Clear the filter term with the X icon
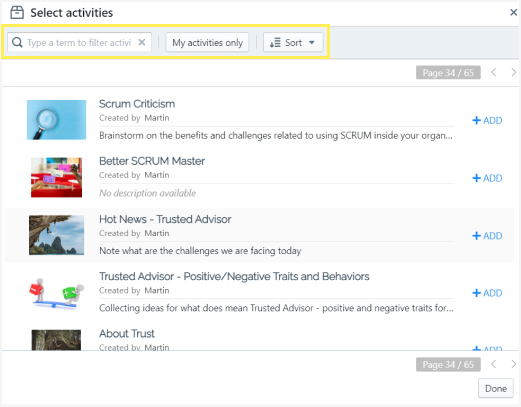521x407 pixels. [142, 42]
